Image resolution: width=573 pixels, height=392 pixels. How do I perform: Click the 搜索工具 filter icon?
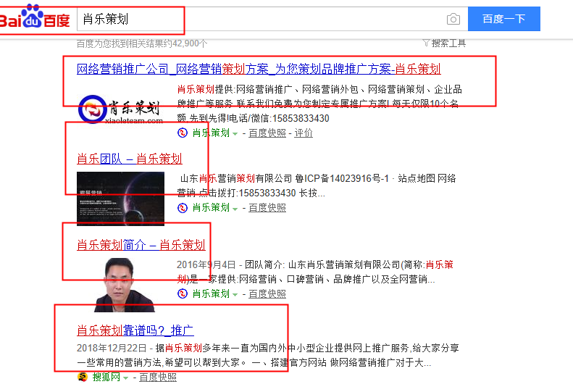click(x=426, y=43)
